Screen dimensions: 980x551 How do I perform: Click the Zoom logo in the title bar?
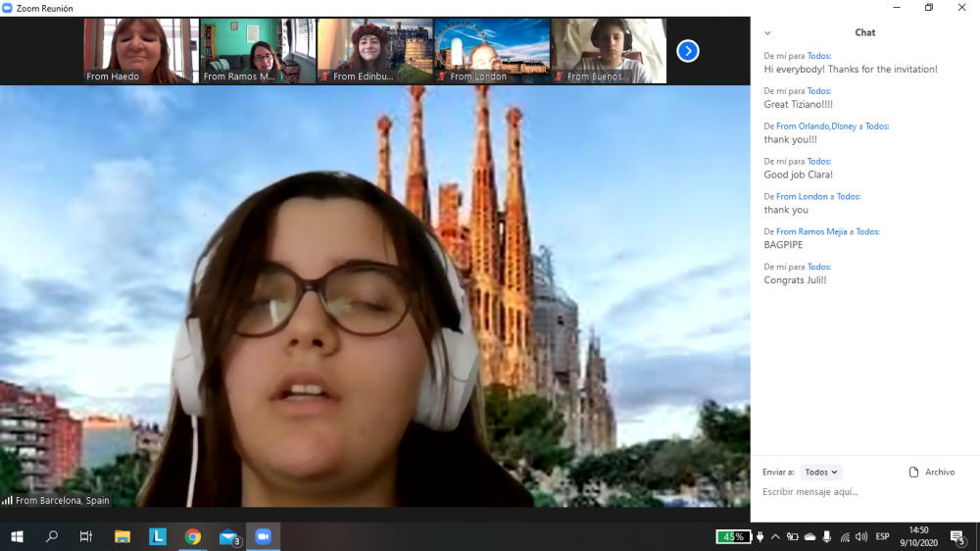7,8
